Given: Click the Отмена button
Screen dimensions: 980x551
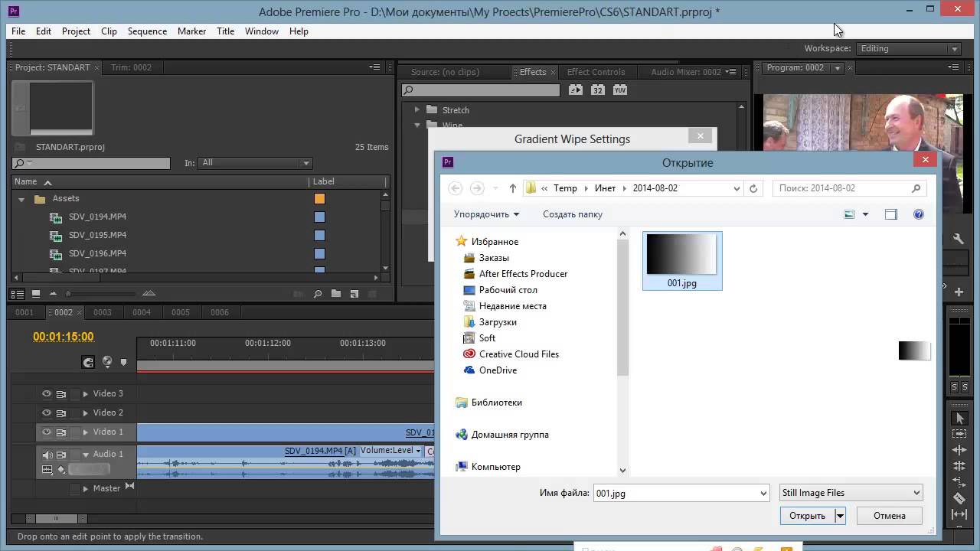Looking at the screenshot, I should click(890, 516).
